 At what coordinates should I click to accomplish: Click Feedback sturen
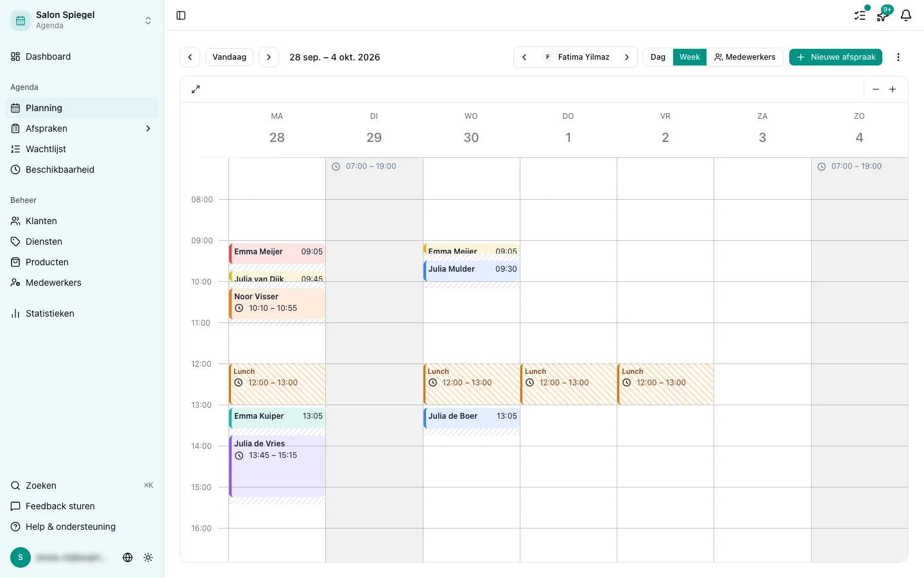[81, 506]
